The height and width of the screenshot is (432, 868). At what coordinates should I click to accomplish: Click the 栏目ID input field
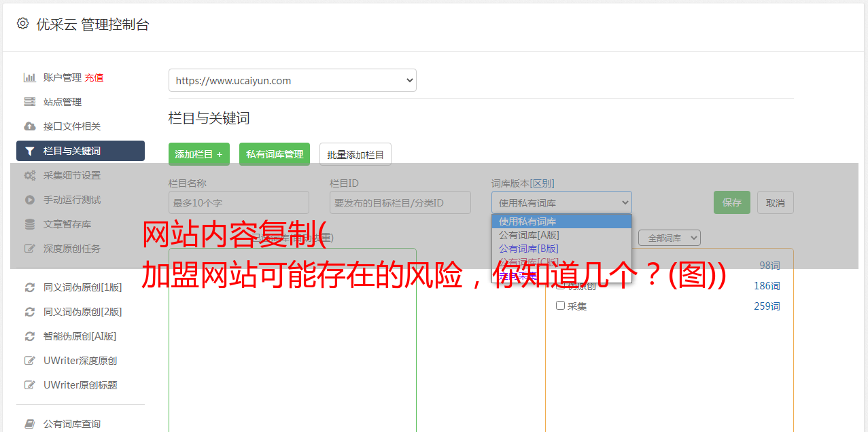click(x=400, y=202)
